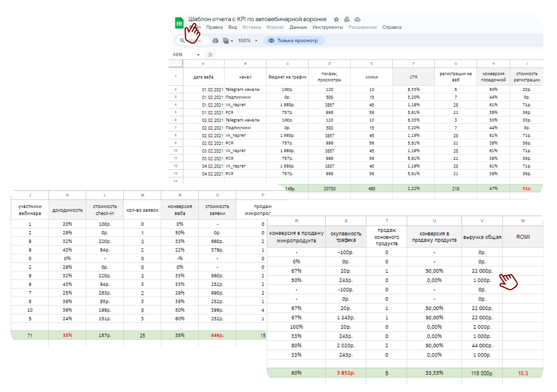Click the move-to-Drive icon
Screen dimensions: 557x392
(347, 19)
